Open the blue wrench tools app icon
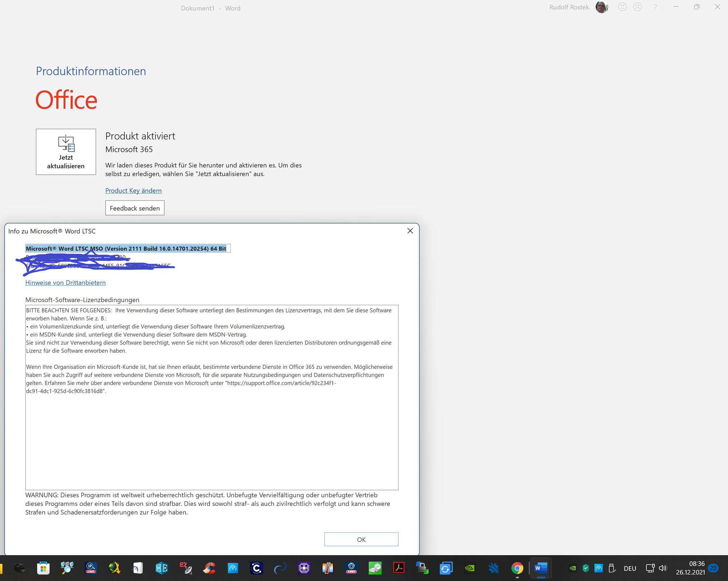 click(494, 568)
